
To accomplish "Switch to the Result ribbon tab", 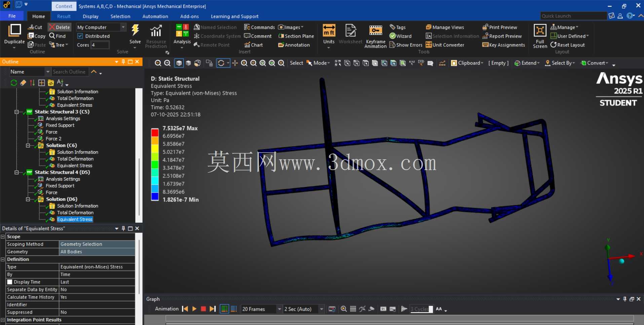I will coord(64,16).
